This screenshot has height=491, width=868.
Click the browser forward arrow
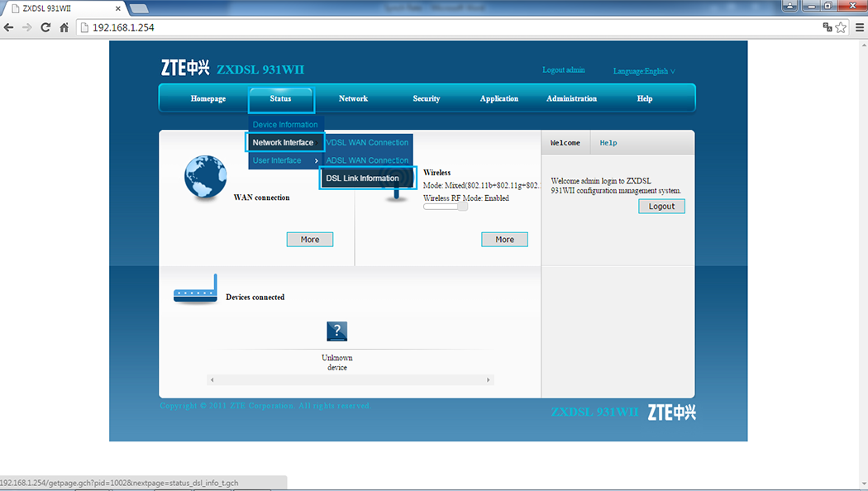tap(27, 27)
